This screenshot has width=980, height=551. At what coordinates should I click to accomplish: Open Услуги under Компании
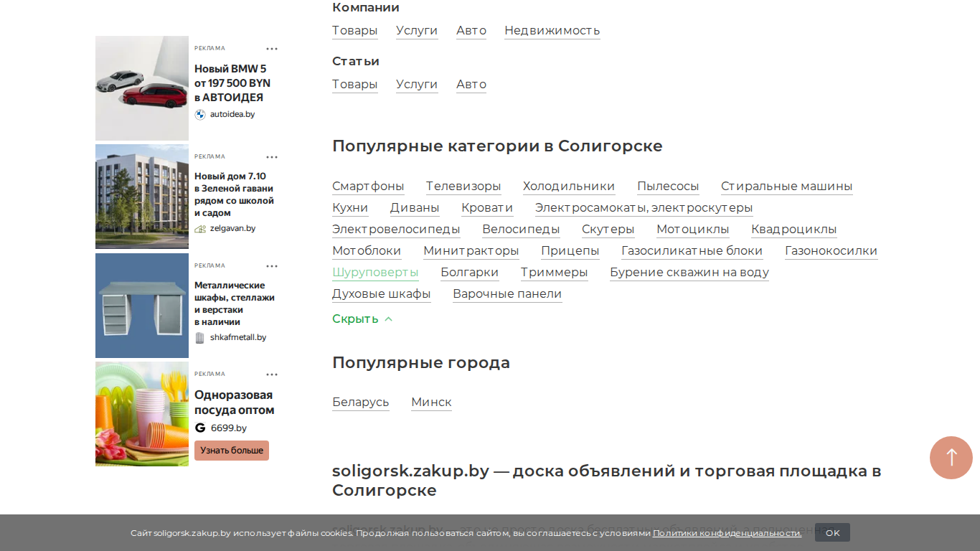[x=417, y=30]
